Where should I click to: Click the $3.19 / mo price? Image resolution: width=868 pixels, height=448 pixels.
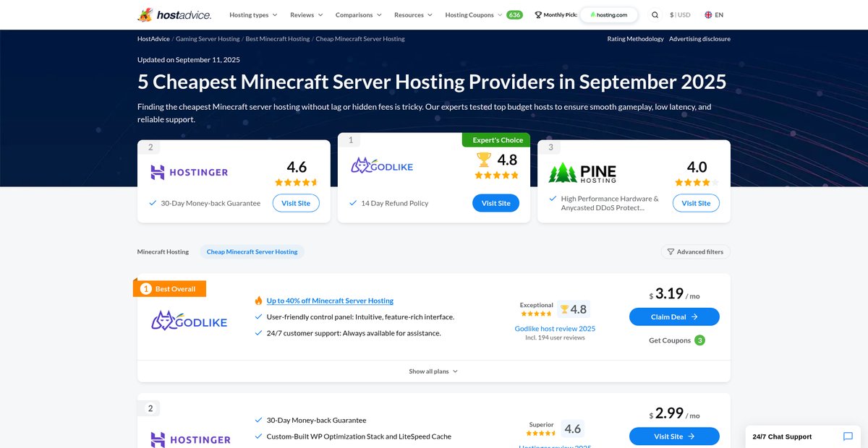pos(674,294)
